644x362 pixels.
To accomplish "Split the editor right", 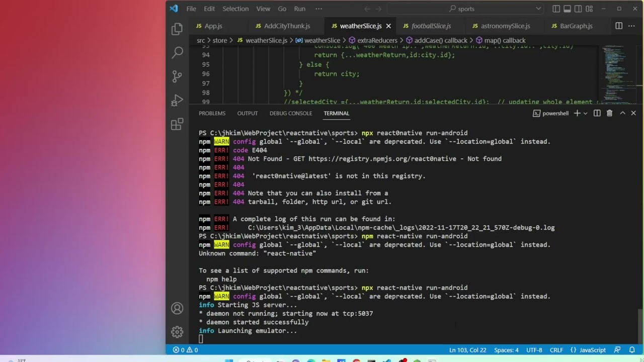I will point(619,26).
